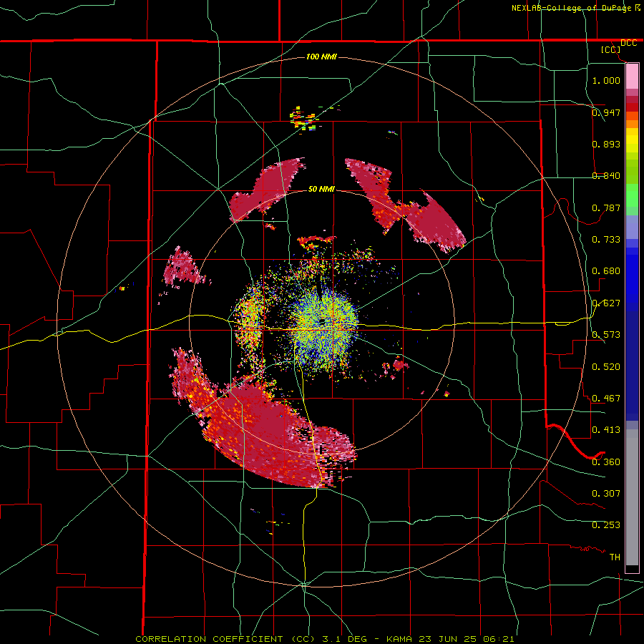The height and width of the screenshot is (644, 644).
Task: Pick the gray segment of the color bar
Action: coord(632,497)
